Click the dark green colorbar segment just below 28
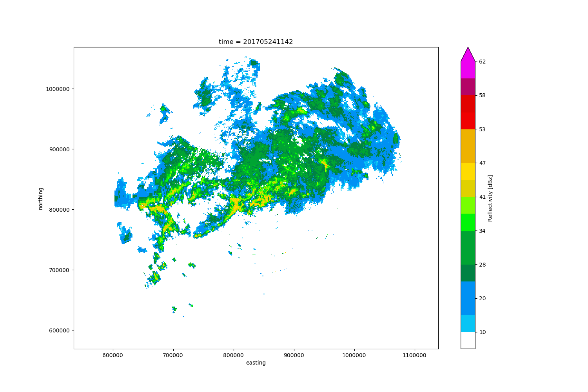The width and height of the screenshot is (588, 392). pyautogui.click(x=468, y=273)
